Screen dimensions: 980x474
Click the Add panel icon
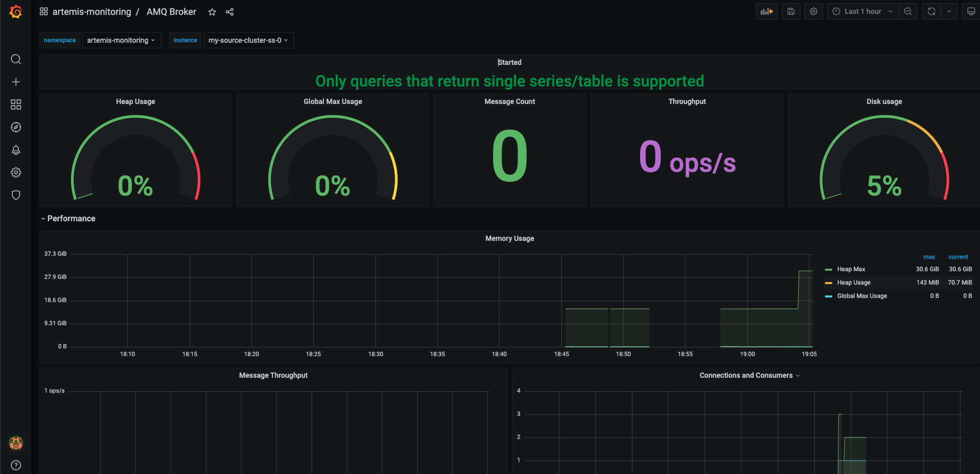[767, 11]
